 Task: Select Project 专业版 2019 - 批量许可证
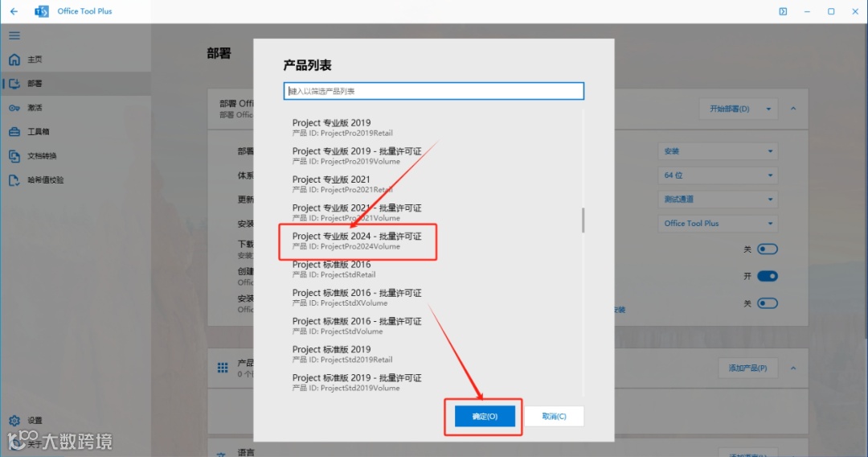[435, 155]
